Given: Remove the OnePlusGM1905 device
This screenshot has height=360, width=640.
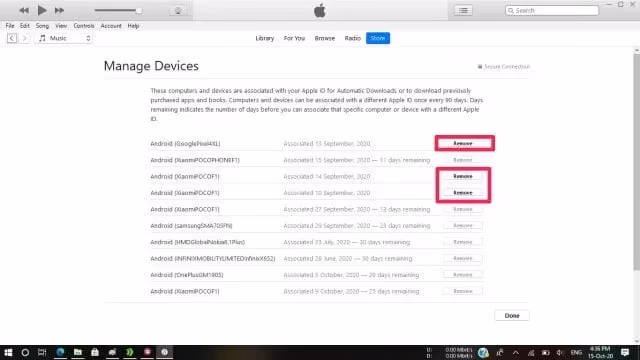Looking at the screenshot, I should point(463,275).
